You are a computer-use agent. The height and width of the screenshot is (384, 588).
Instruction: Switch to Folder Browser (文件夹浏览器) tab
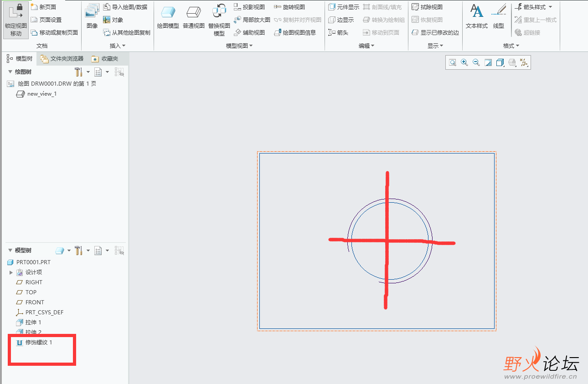click(62, 59)
